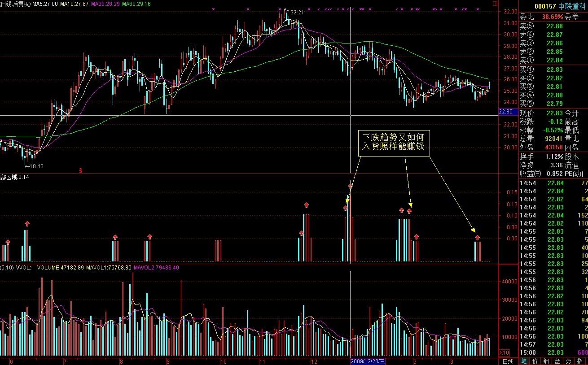Select the 卖⑤ 22.88 ask row

553,26
